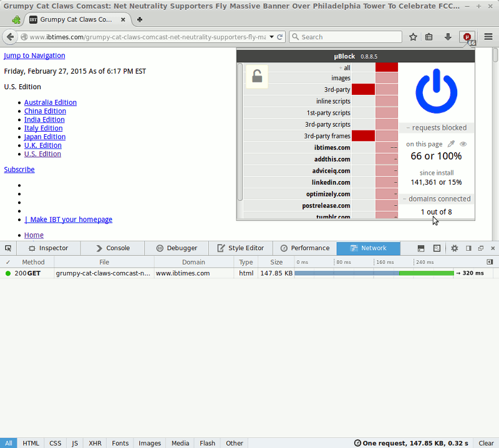Reload the page with the refresh icon
Image resolution: width=499 pixels, height=448 pixels.
coord(279,37)
